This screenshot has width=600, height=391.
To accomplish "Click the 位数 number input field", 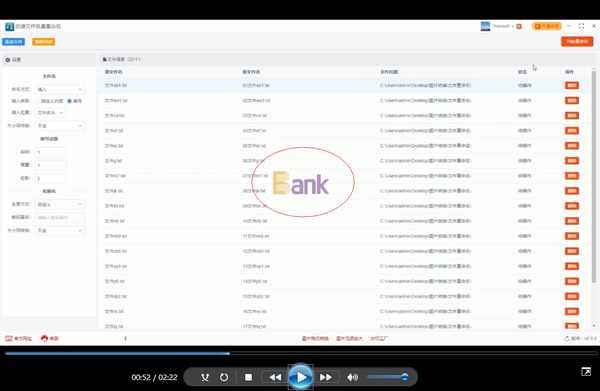I will 51,178.
